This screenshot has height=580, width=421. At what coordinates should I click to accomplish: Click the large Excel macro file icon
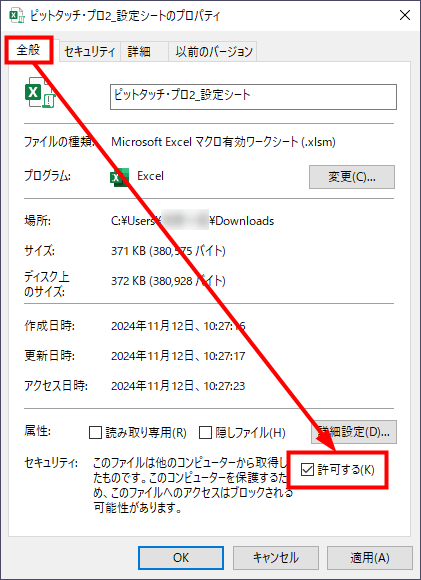click(x=40, y=92)
